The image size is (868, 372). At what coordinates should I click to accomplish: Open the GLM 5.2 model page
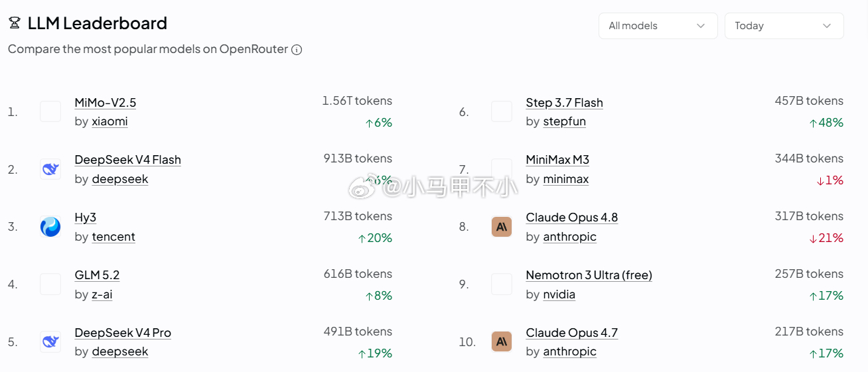(97, 275)
